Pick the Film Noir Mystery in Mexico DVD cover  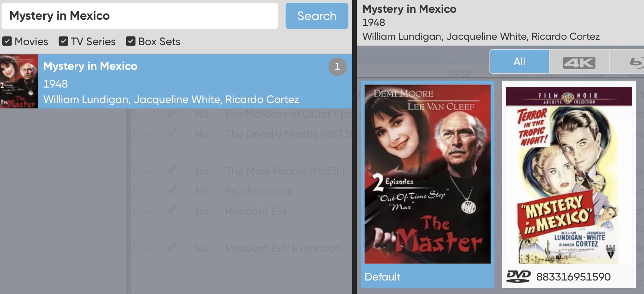pos(568,176)
